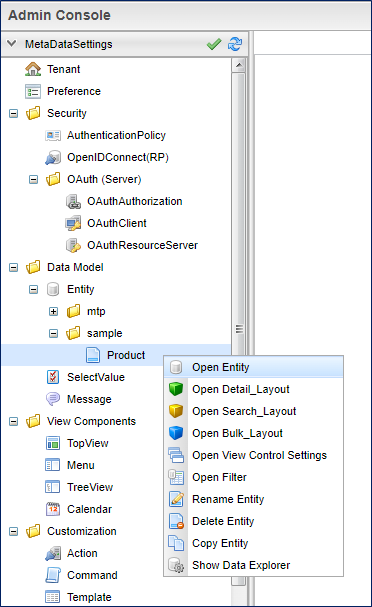
Task: Click the Calendar icon
Action: point(53,509)
